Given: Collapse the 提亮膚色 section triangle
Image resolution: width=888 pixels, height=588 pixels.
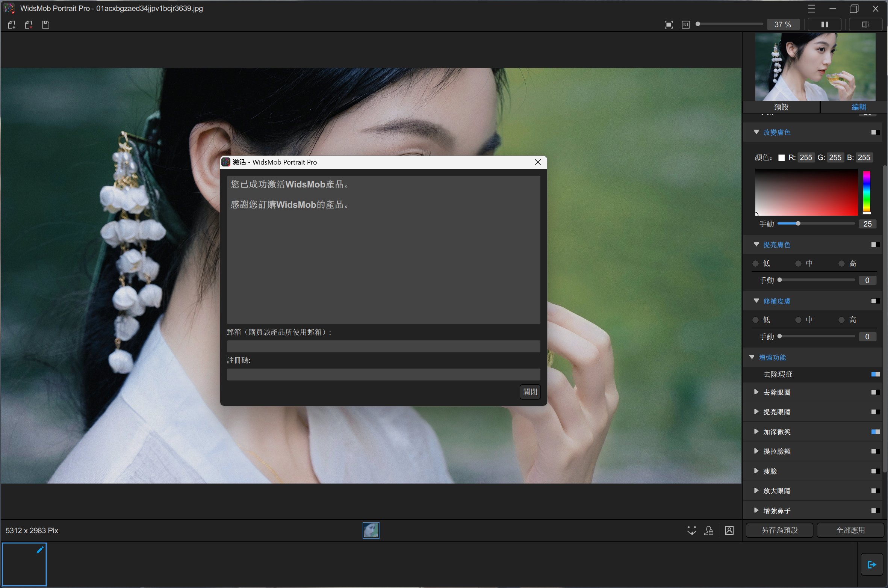Looking at the screenshot, I should pyautogui.click(x=756, y=244).
